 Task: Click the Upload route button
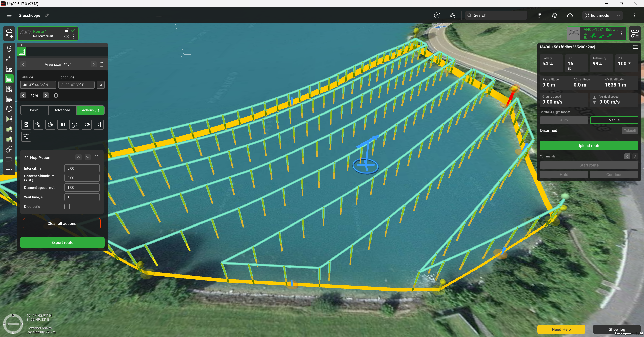pos(589,146)
